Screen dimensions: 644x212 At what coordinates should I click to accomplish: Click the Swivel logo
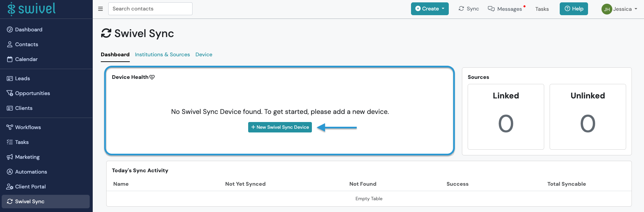click(x=32, y=9)
